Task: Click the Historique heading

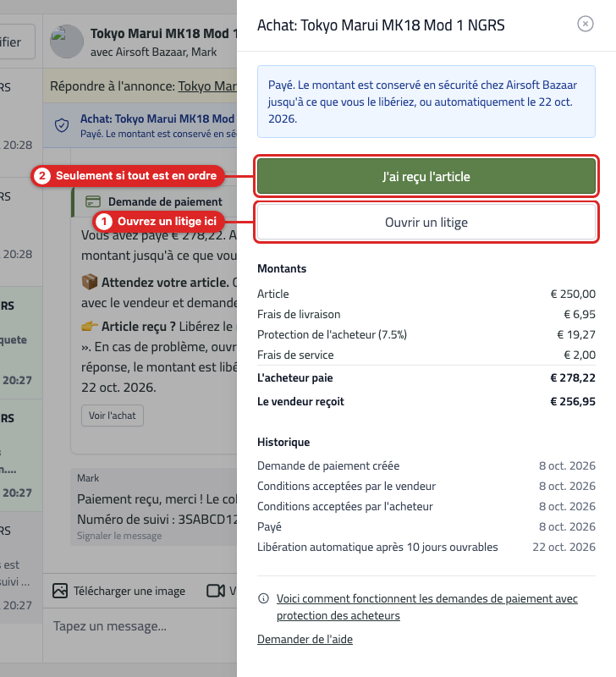Action: point(283,442)
